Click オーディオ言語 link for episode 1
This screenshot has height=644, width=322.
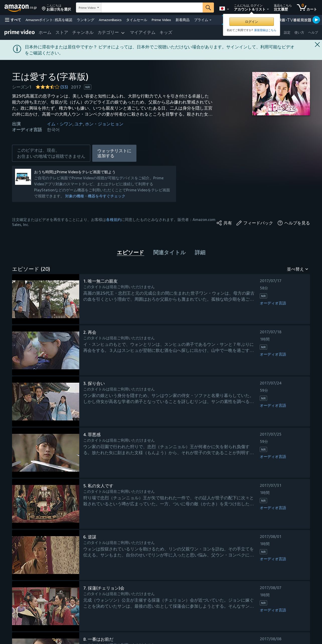tap(273, 303)
